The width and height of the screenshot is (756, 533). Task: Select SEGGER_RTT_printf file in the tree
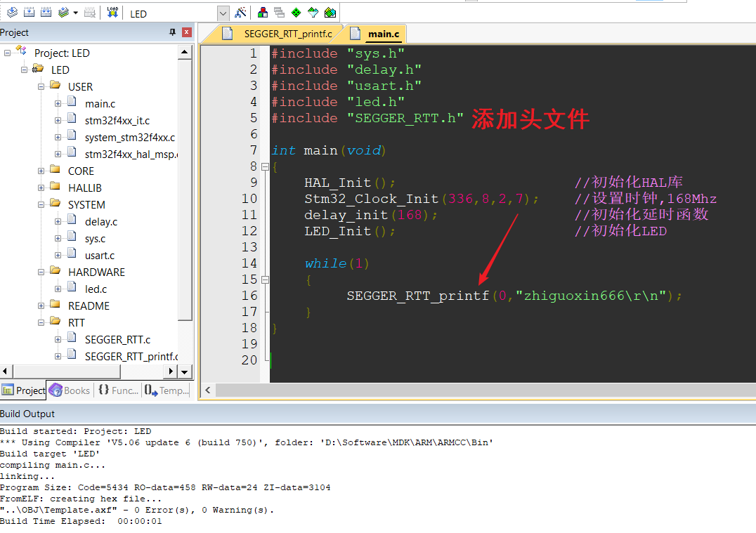click(131, 357)
